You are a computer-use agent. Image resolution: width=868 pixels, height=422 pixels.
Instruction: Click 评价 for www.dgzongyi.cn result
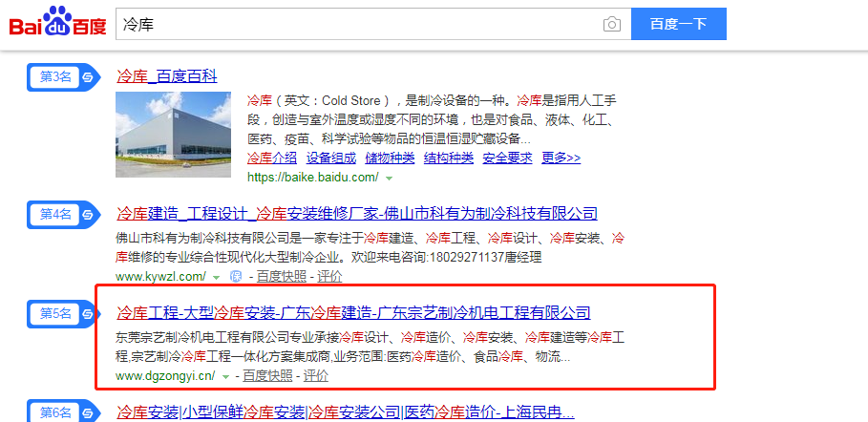(316, 375)
